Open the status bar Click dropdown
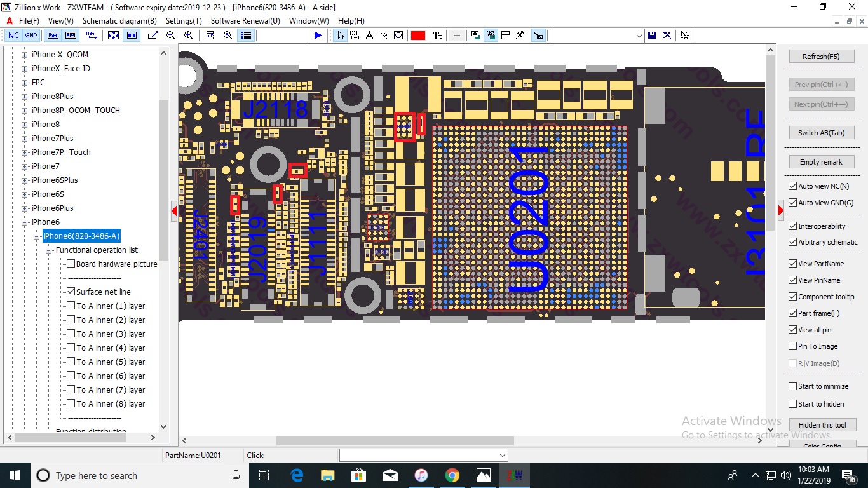This screenshot has height=488, width=868. pyautogui.click(x=503, y=455)
